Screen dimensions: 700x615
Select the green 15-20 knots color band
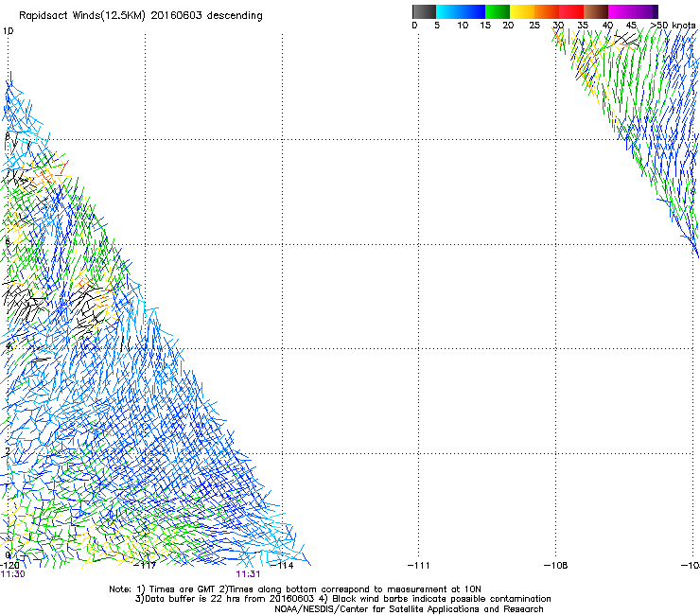pyautogui.click(x=498, y=11)
